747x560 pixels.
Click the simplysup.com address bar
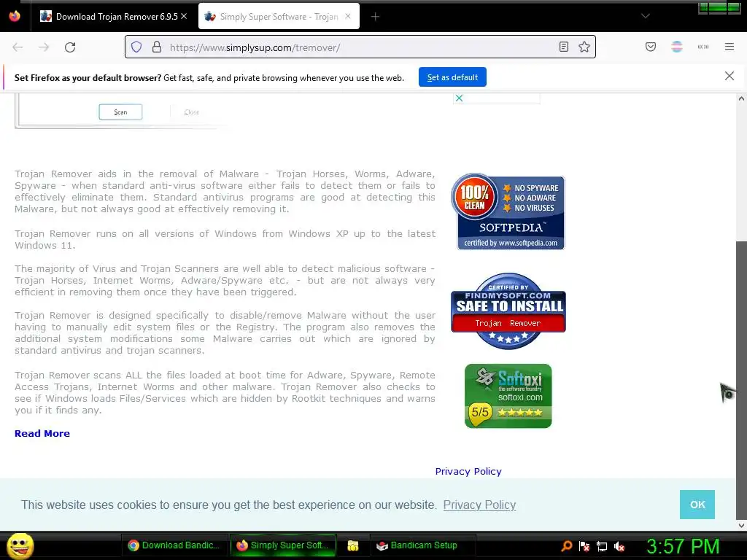pos(360,47)
